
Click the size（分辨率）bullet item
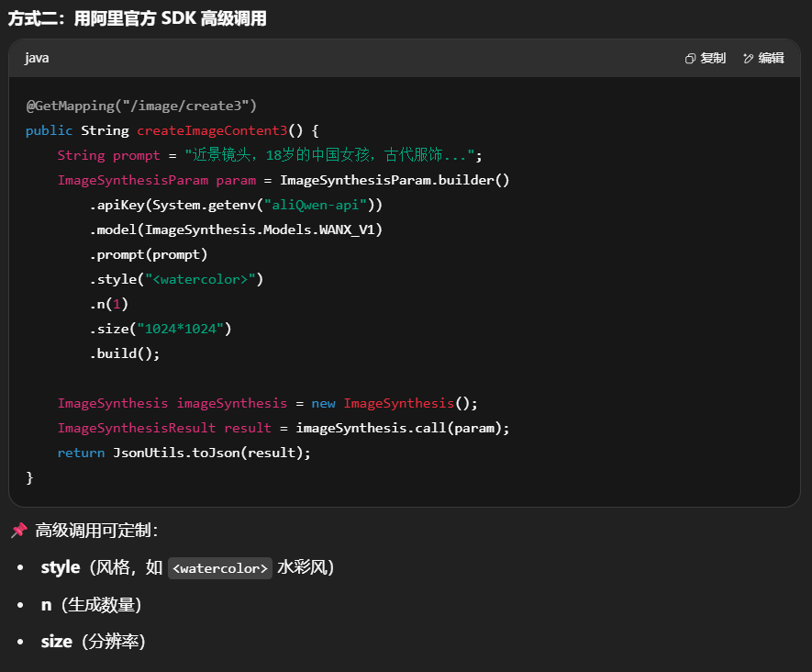click(x=93, y=642)
